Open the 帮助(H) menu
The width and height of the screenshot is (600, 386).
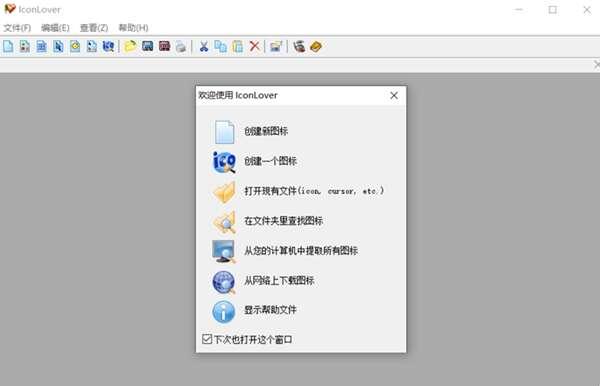pyautogui.click(x=134, y=28)
